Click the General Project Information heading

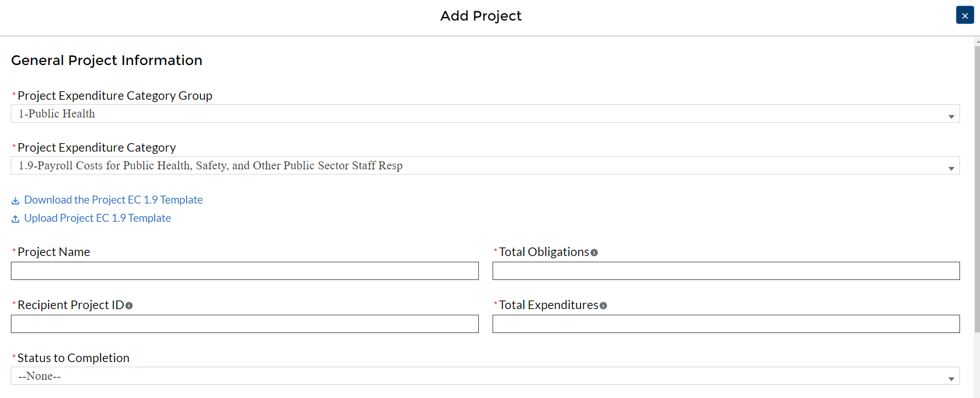click(107, 60)
